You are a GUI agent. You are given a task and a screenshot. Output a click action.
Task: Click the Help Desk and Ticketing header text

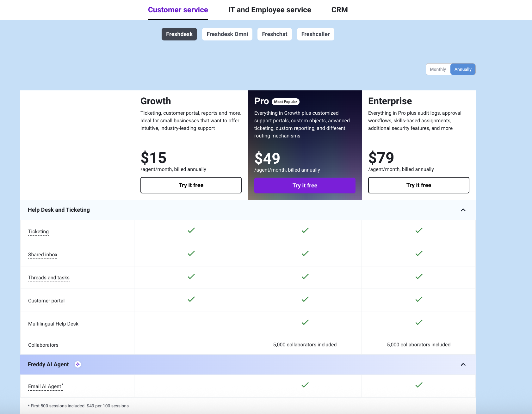coord(59,210)
